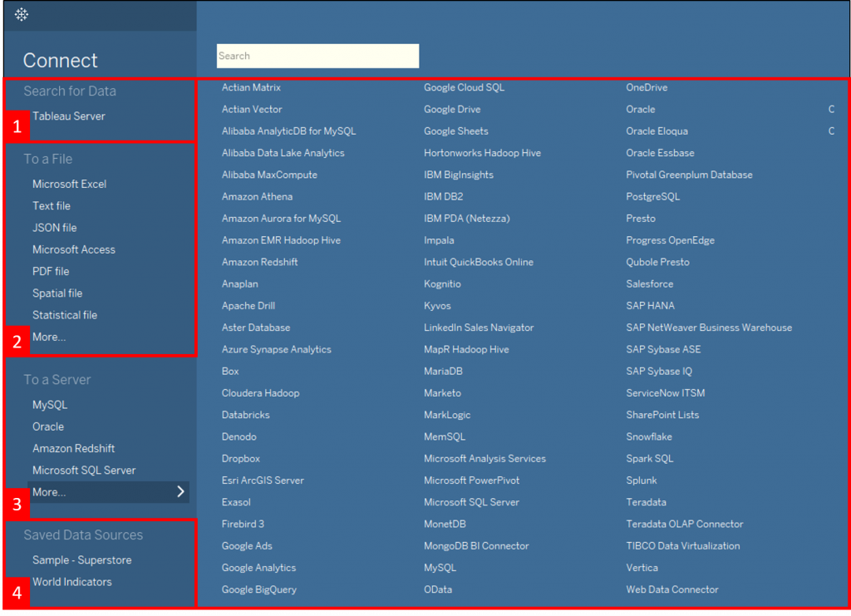The height and width of the screenshot is (616, 851).
Task: Select Statistical file option
Action: coord(65,315)
